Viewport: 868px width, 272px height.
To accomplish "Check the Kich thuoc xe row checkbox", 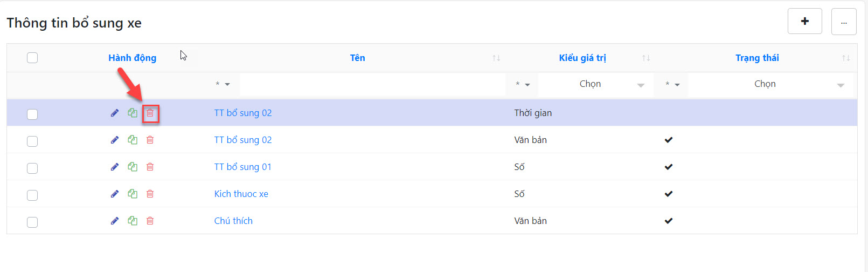I will 32,195.
